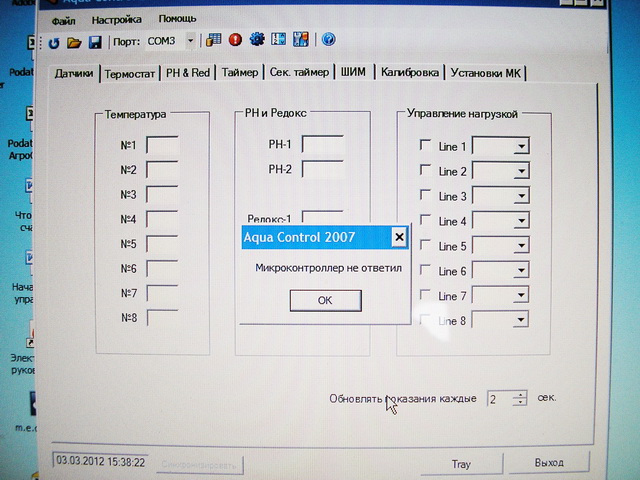Viewport: 640px width, 480px height.
Task: Click the open folder toolbar icon
Action: tap(74, 42)
